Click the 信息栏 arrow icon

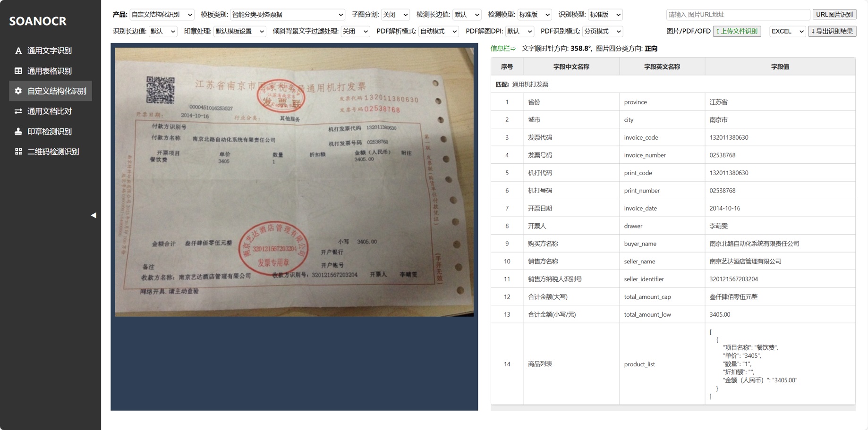click(x=513, y=49)
